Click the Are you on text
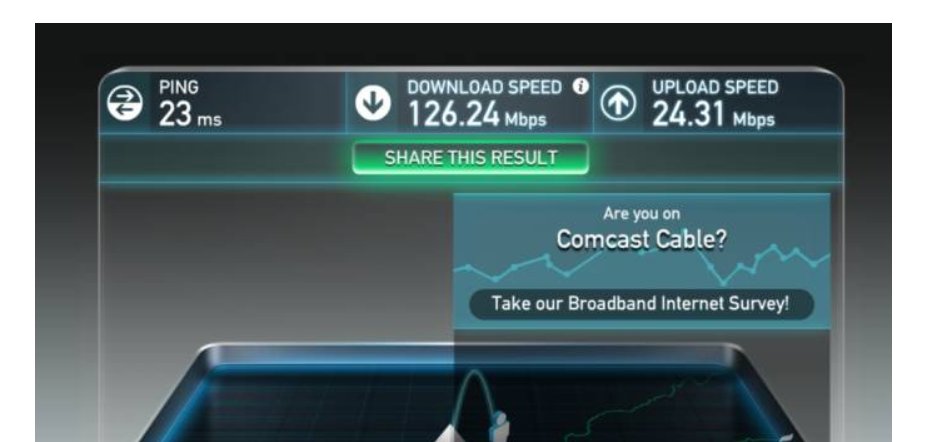940x442 pixels. click(x=641, y=214)
